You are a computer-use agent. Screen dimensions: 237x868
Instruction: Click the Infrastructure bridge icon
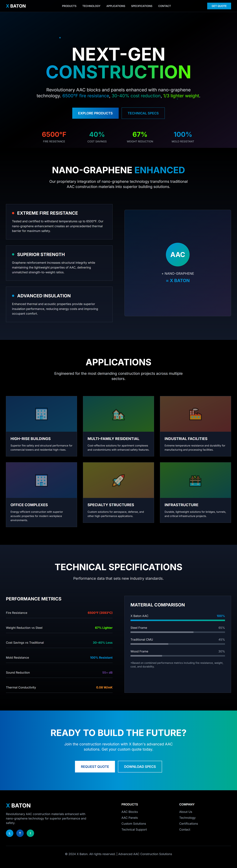tap(196, 480)
